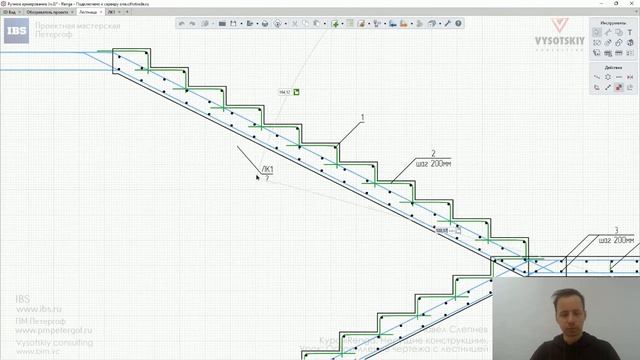Click the leader callout number 1
Viewport: 640px width, 360px height.
362,118
